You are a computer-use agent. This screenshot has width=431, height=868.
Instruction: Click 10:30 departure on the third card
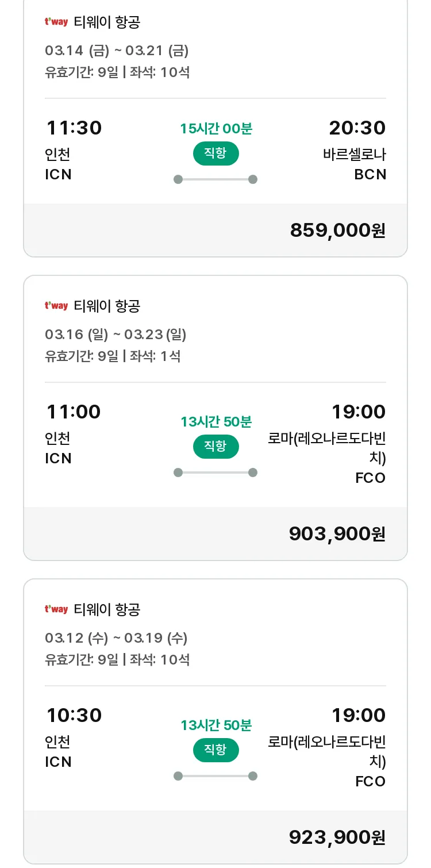pyautogui.click(x=74, y=715)
